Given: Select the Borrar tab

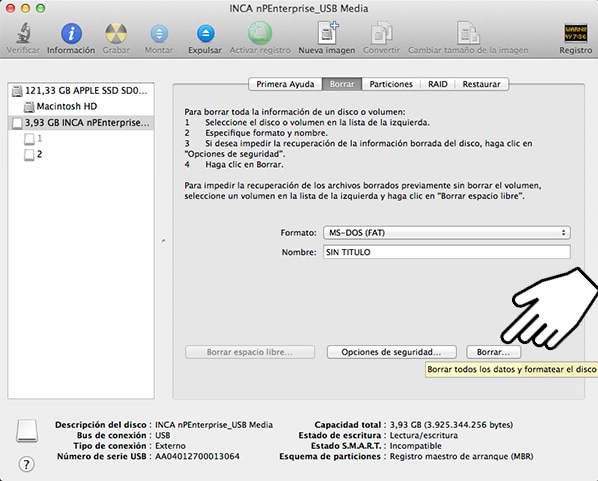Looking at the screenshot, I should point(342,84).
